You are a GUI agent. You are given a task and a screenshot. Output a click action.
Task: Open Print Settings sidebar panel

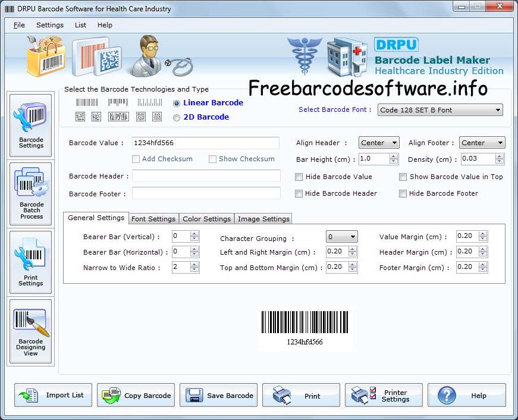pos(31,262)
